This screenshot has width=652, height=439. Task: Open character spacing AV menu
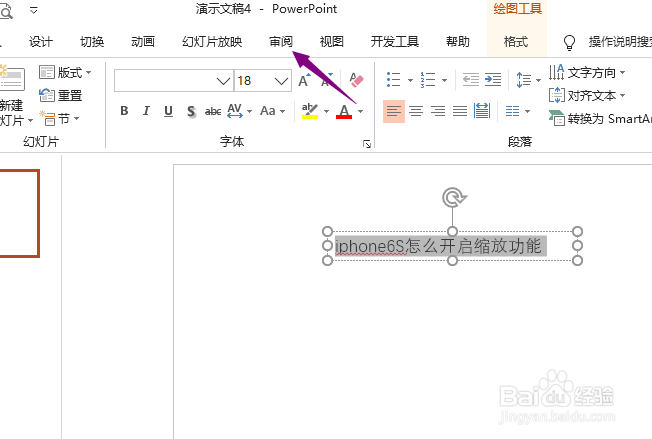pyautogui.click(x=240, y=111)
